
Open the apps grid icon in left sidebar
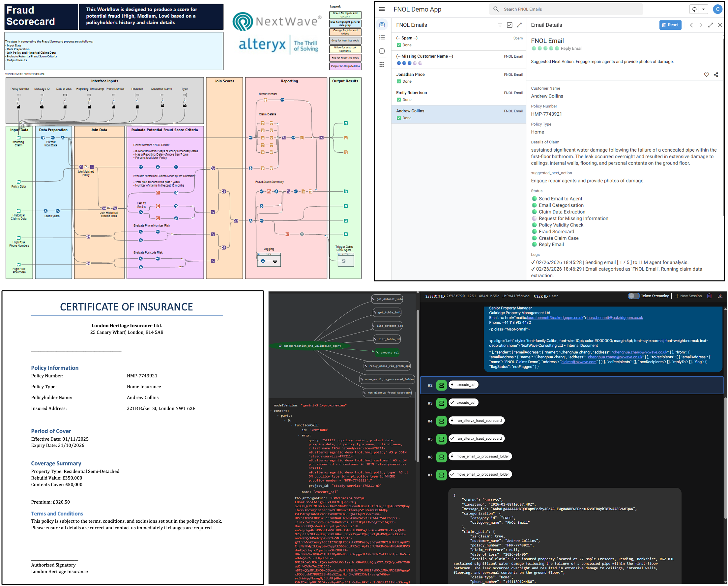click(x=382, y=65)
